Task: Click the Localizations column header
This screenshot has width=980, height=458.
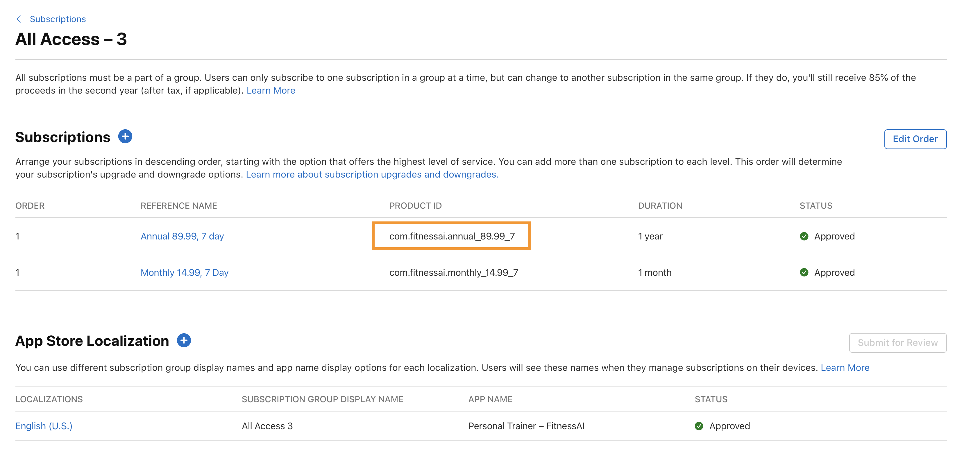Action: 49,399
